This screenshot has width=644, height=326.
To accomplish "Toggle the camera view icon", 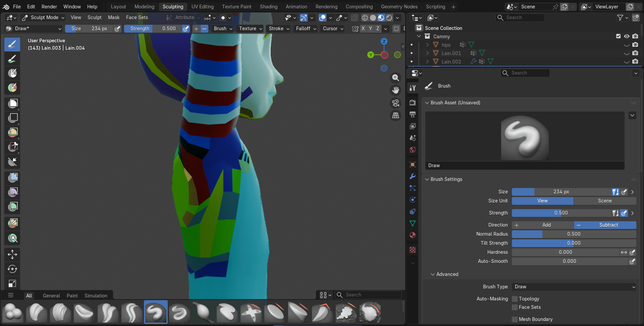I will tap(396, 103).
